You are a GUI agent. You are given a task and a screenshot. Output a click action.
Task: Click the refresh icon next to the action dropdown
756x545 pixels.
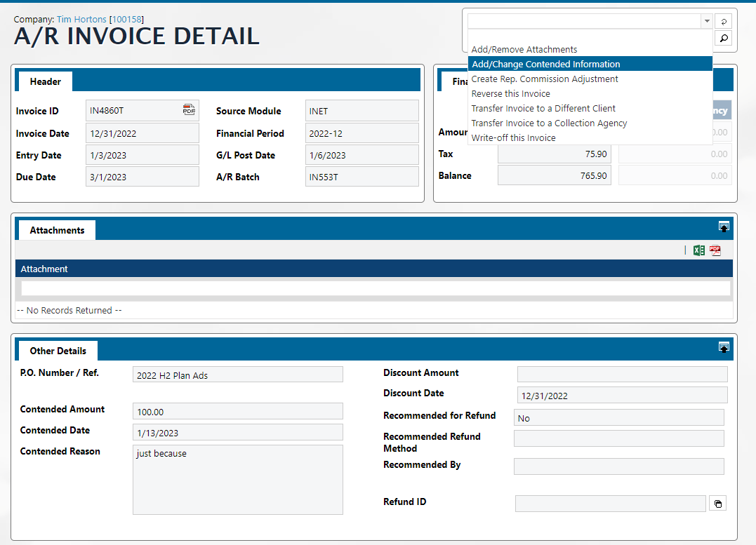724,22
